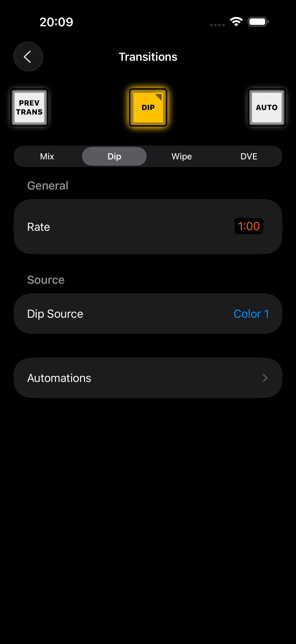This screenshot has height=644, width=296.
Task: Open the Color 1 source picker
Action: click(x=251, y=314)
